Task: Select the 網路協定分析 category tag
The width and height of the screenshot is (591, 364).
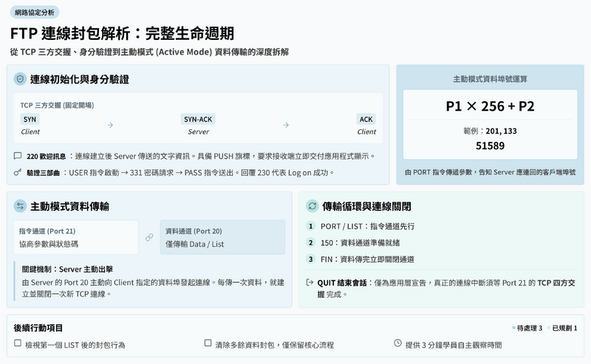Action: pos(35,13)
